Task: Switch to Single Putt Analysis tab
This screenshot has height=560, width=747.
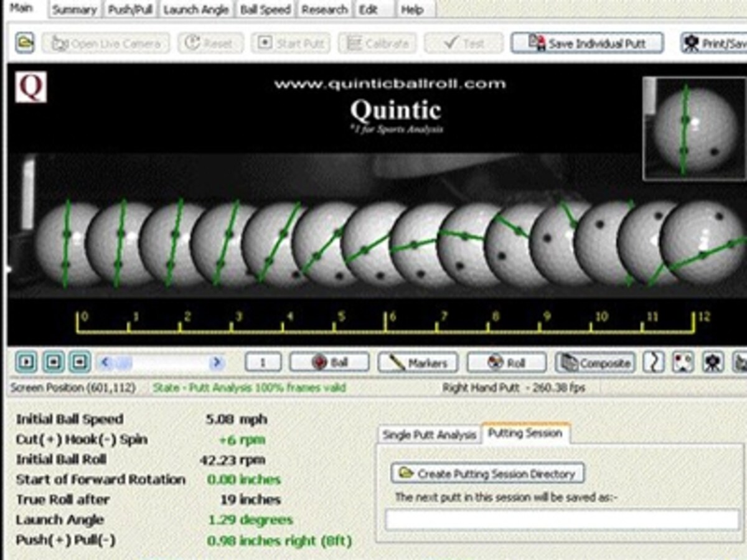Action: point(429,435)
